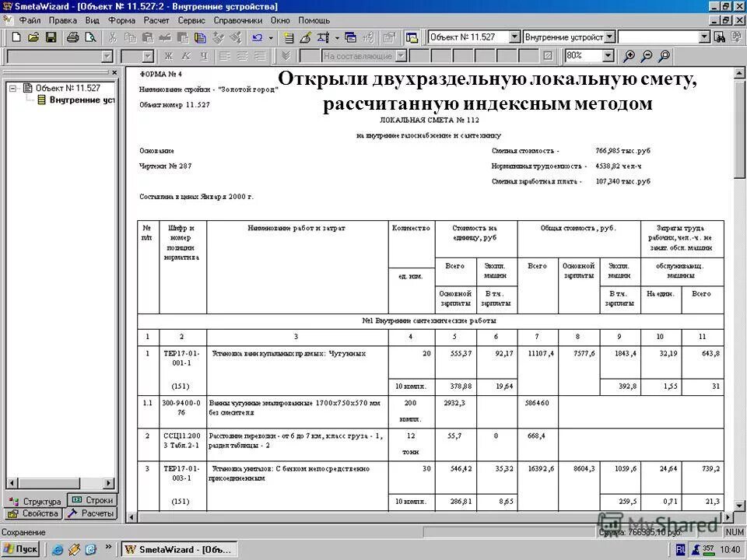Click the Undo arrow icon
The width and height of the screenshot is (747, 560).
point(258,37)
